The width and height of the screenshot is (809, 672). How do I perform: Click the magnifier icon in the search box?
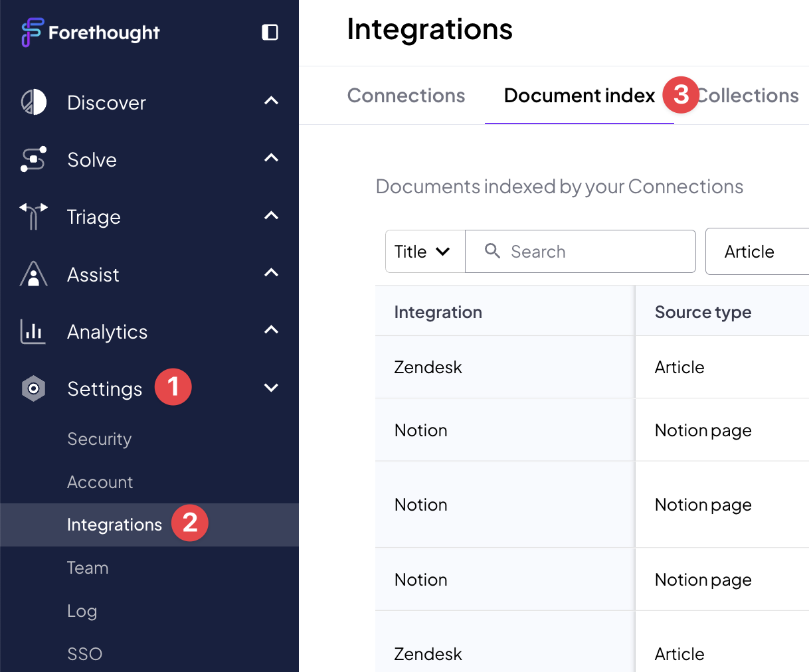[x=492, y=250]
